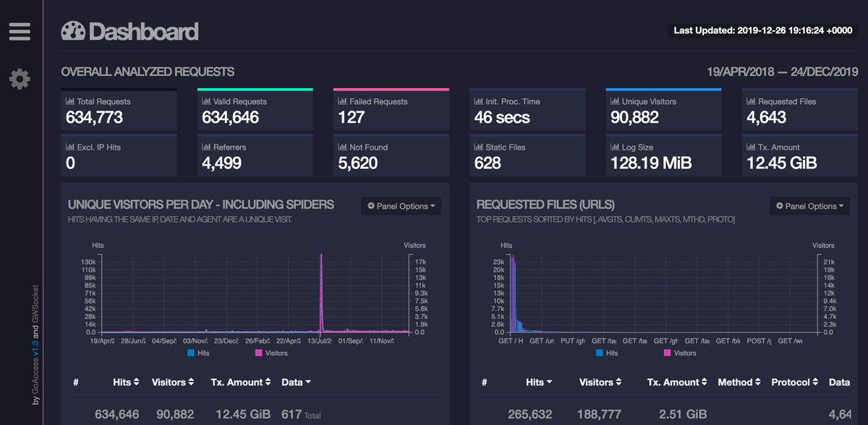Click the GoAccess logo beside Dashboard title
868x425 pixels.
72,31
